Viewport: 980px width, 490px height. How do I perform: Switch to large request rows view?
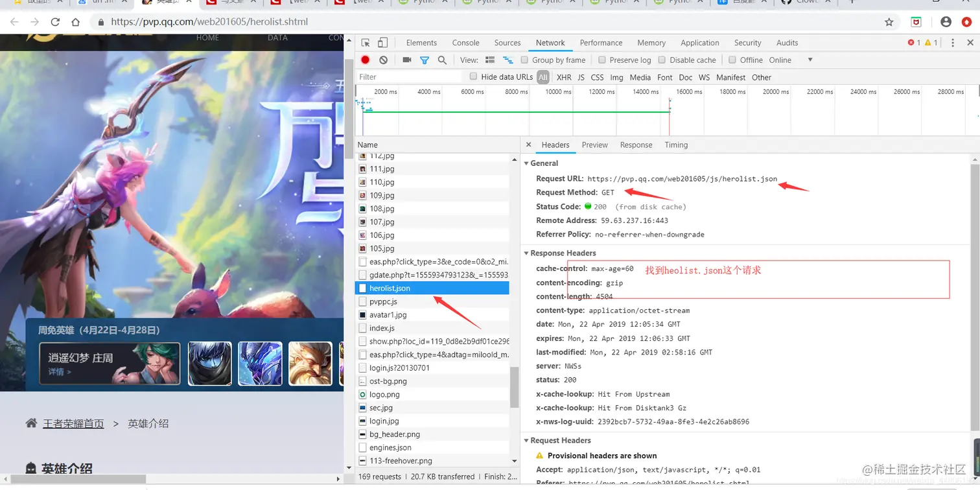490,60
